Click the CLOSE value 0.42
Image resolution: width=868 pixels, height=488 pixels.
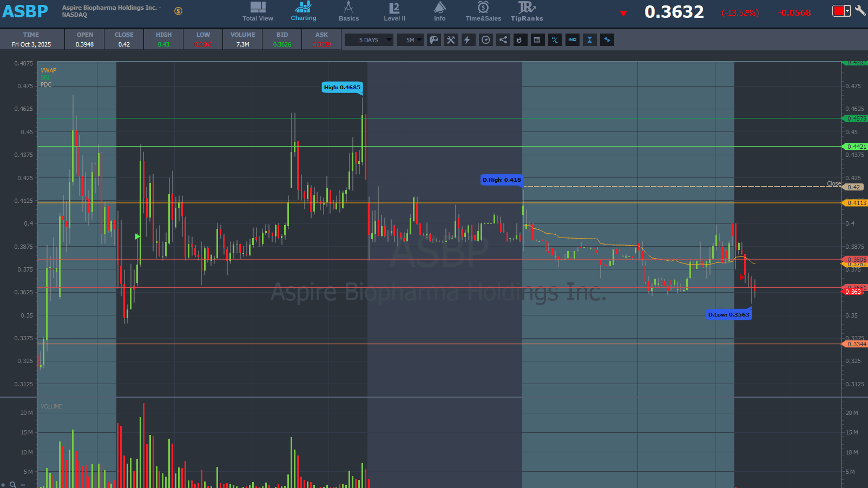pos(124,44)
